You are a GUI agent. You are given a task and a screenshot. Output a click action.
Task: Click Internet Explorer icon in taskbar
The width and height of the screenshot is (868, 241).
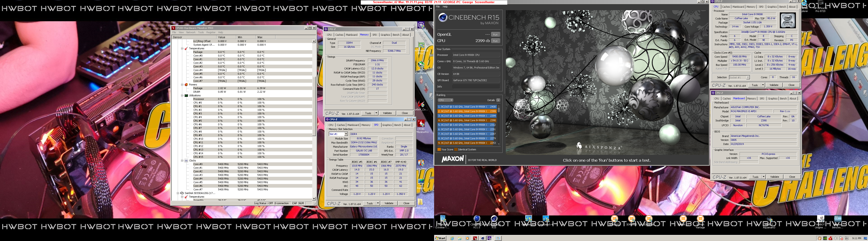click(452, 238)
